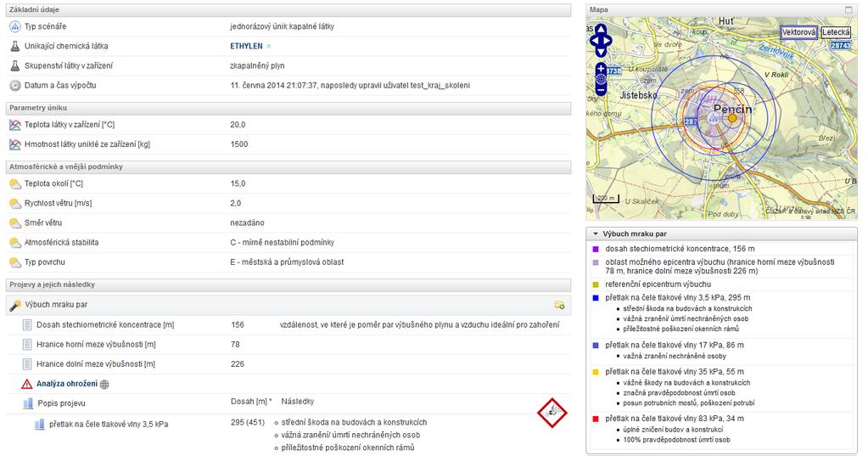The image size is (868, 456).
Task: Click the chart icon beside Hmotnost látky uniklé ze zařízení
Action: [x=15, y=144]
